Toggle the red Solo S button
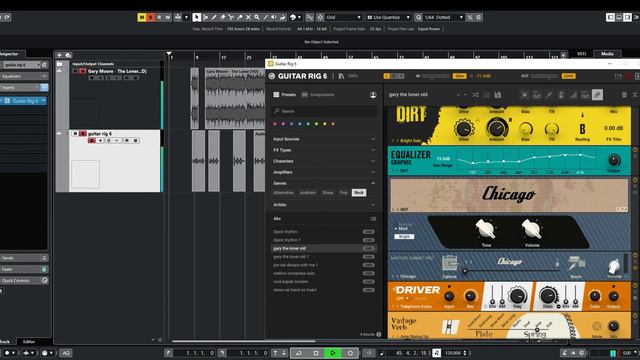This screenshot has height=360, width=640. pos(151,17)
